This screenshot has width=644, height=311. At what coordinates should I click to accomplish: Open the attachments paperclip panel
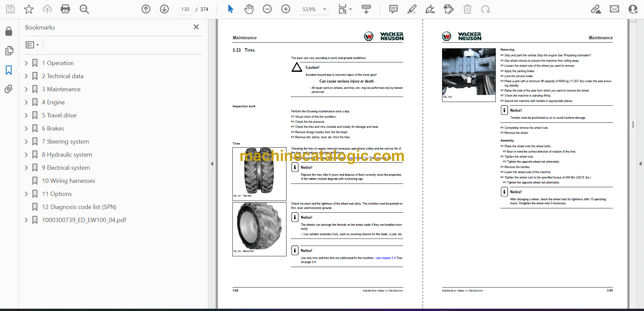[x=9, y=89]
